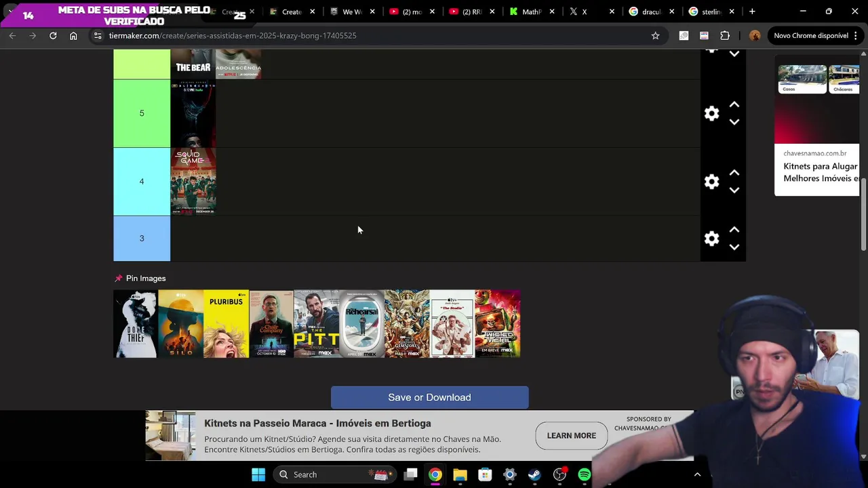The height and width of the screenshot is (488, 868).
Task: Open Chrome profile avatar
Action: coord(755,35)
